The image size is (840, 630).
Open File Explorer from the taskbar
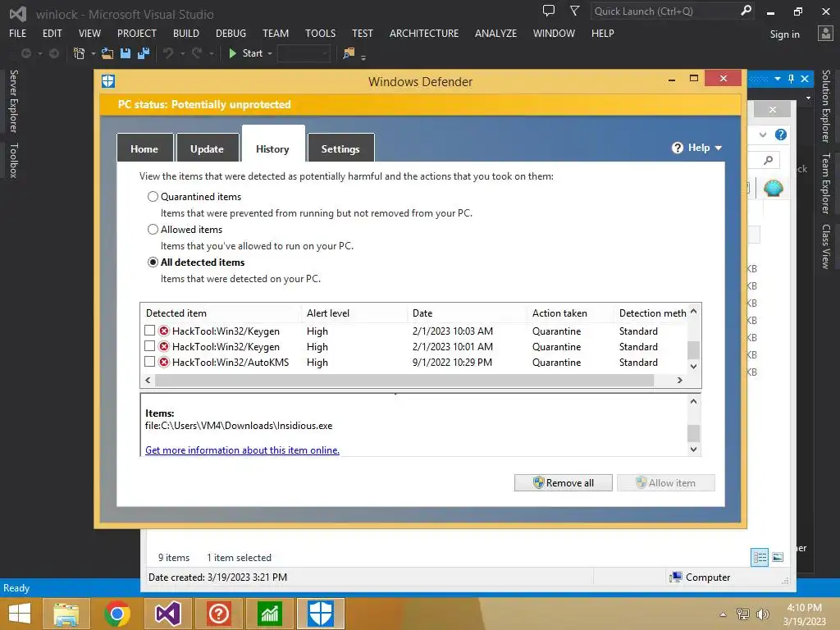[x=66, y=614]
